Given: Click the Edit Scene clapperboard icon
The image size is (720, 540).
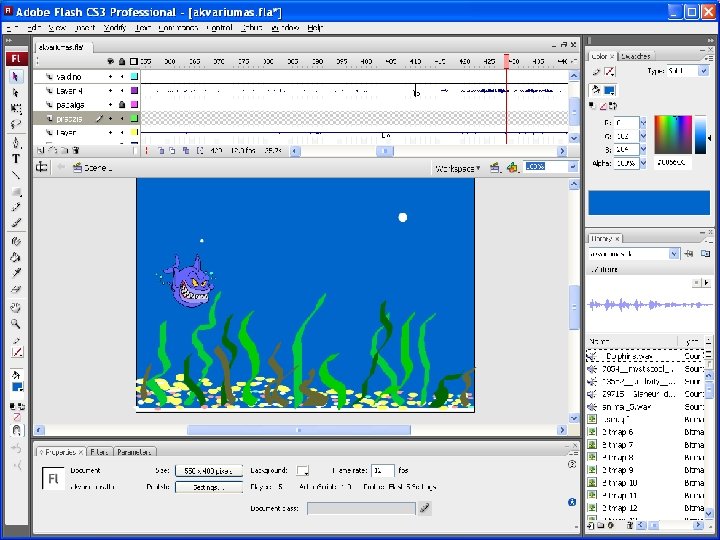Looking at the screenshot, I should [x=495, y=167].
